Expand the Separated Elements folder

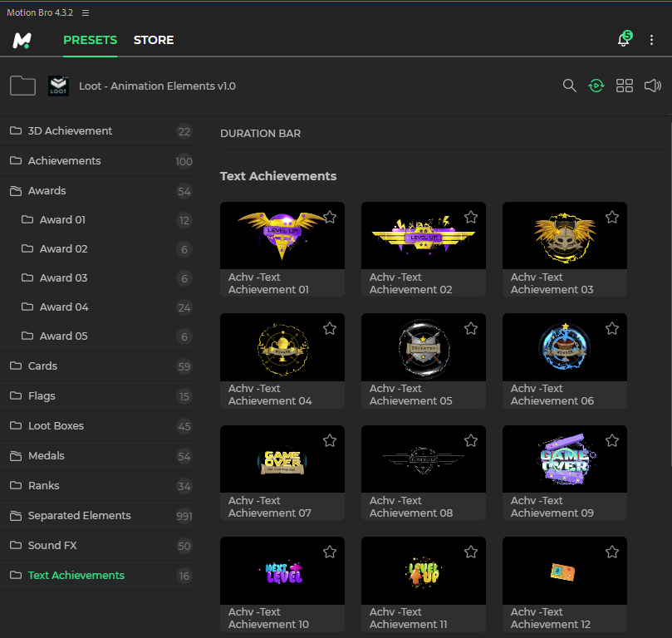point(98,516)
